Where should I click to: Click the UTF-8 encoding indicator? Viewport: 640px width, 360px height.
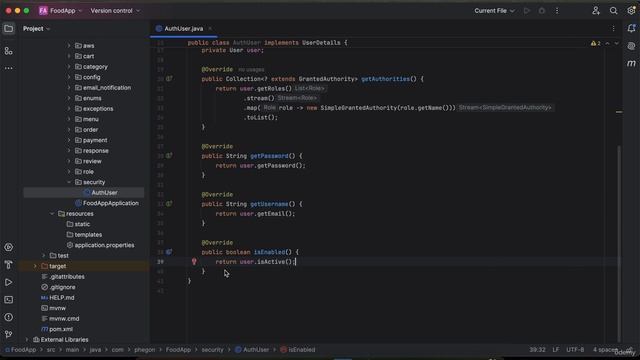[575, 350]
